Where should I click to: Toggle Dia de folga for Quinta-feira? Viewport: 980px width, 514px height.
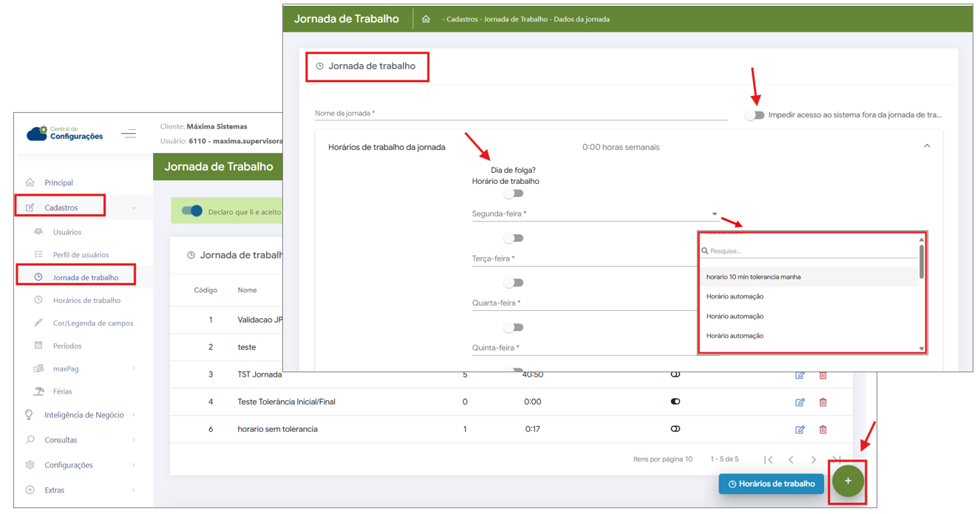(x=514, y=327)
